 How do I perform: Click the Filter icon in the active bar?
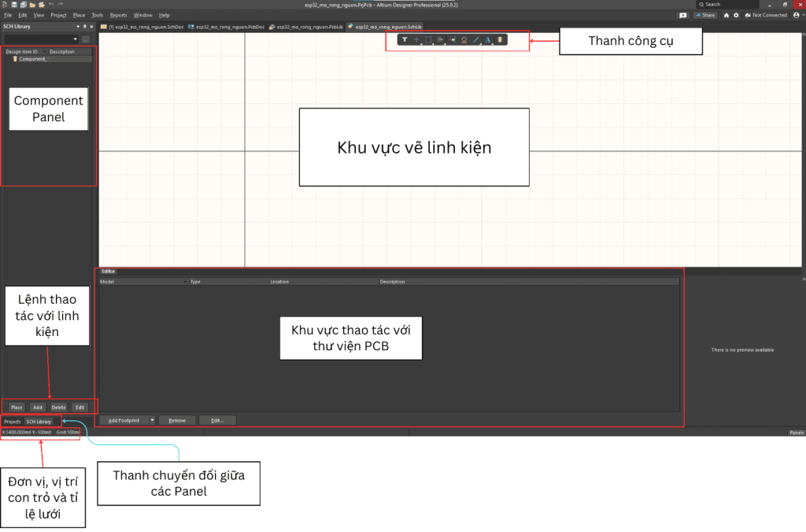click(405, 39)
